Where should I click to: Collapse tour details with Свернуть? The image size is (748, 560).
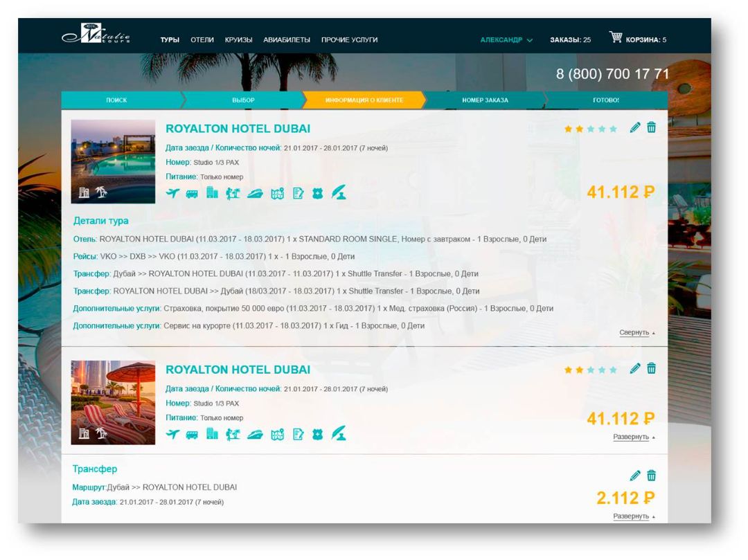point(636,333)
